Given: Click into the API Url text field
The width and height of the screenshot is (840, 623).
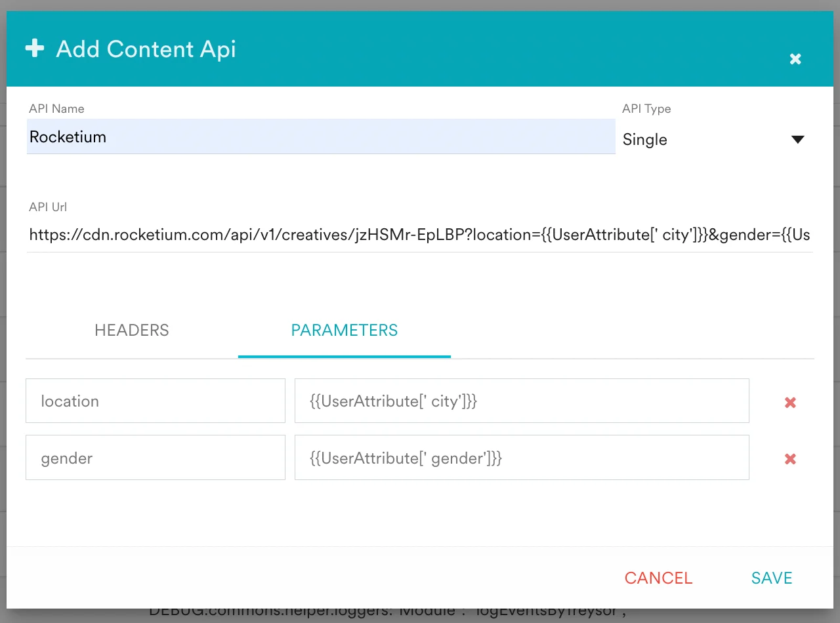Looking at the screenshot, I should click(x=420, y=235).
